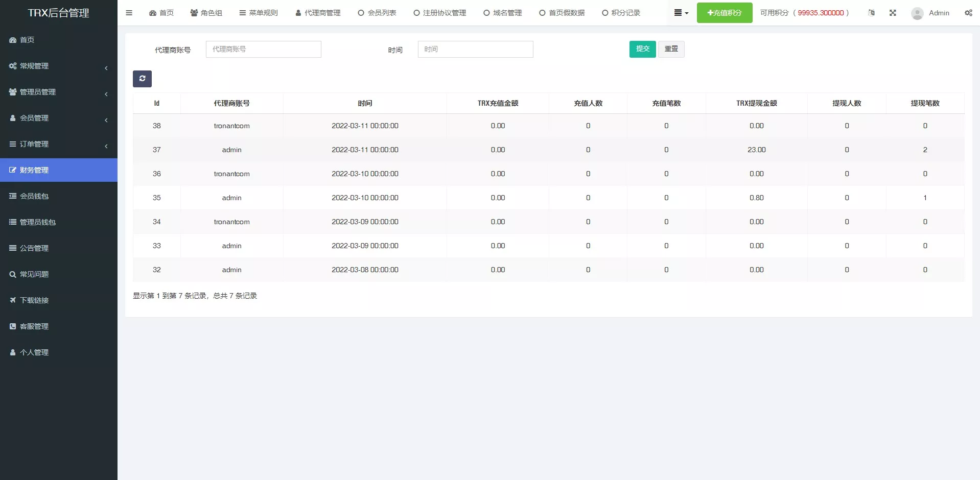Switch to the 域名管理 tab
This screenshot has width=980, height=480.
503,13
